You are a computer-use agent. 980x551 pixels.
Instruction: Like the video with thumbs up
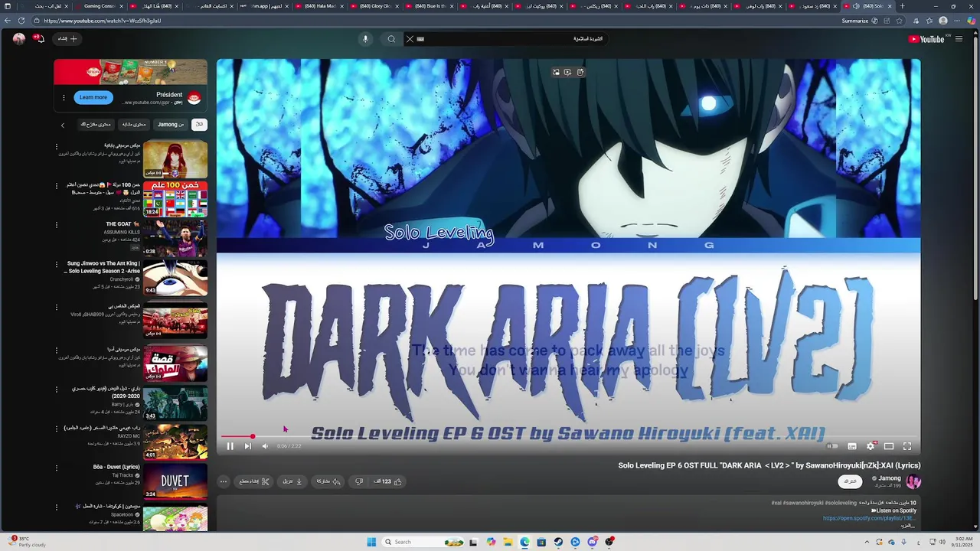click(388, 481)
